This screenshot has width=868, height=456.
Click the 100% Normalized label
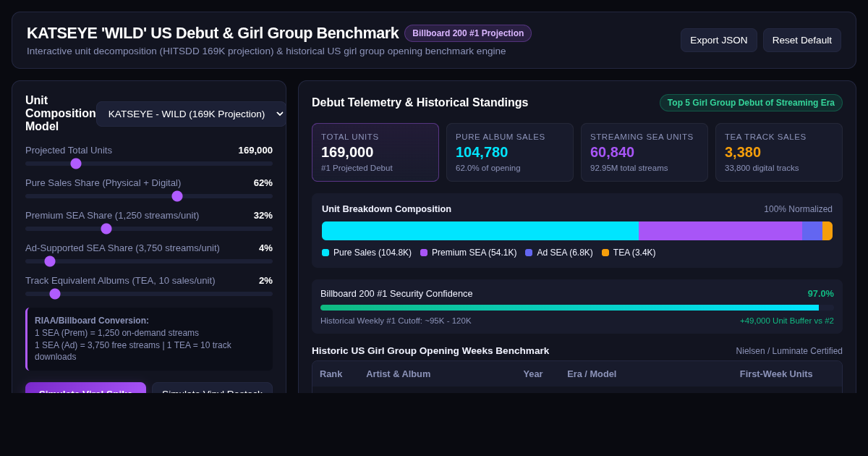click(x=798, y=209)
